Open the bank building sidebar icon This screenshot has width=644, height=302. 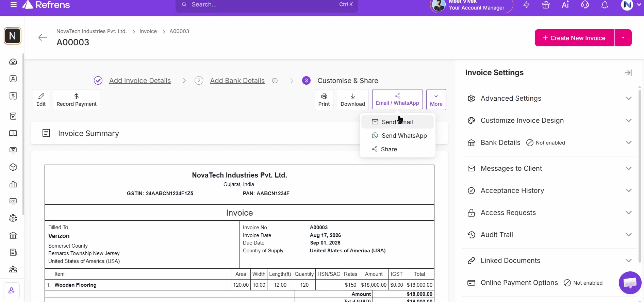click(13, 235)
